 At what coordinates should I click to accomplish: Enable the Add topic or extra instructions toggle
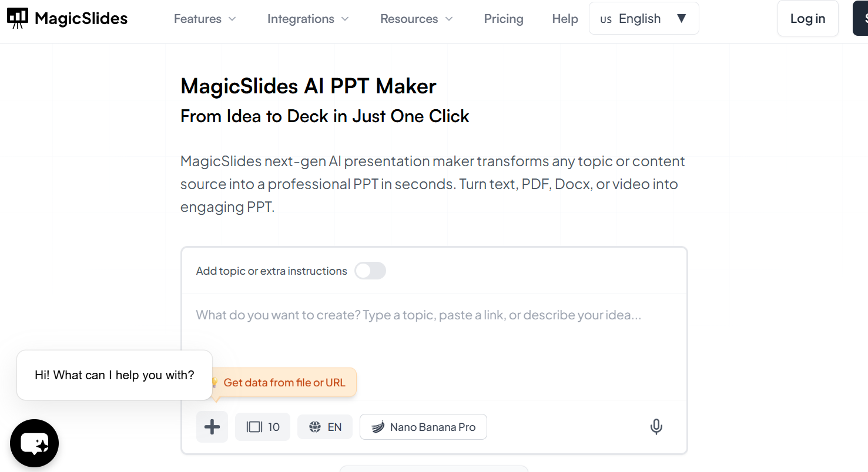click(x=370, y=271)
